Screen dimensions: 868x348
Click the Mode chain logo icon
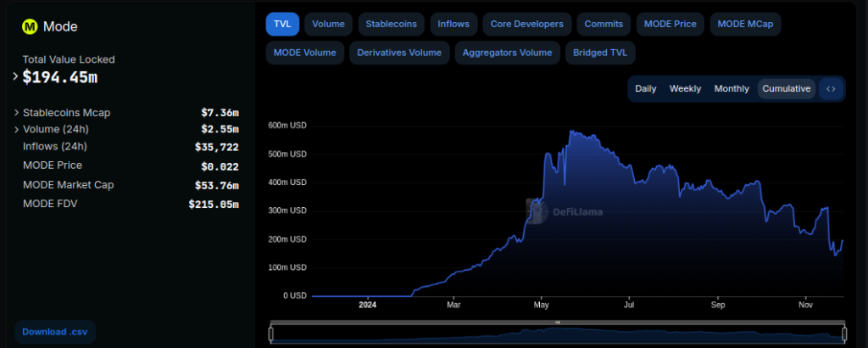pos(30,26)
